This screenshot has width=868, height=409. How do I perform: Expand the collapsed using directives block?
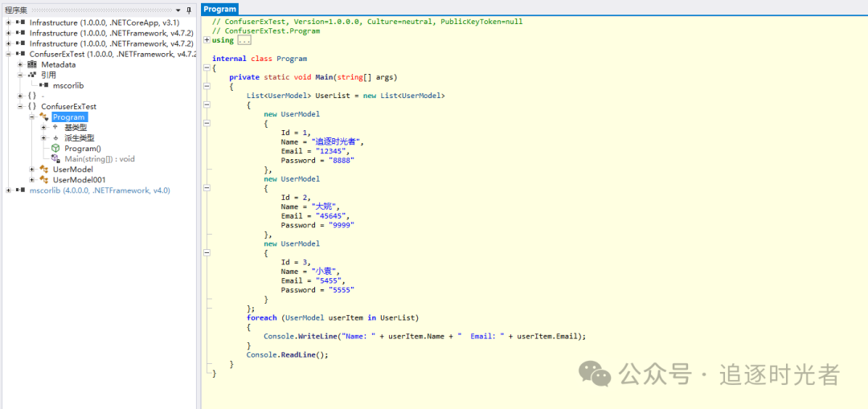[x=207, y=40]
